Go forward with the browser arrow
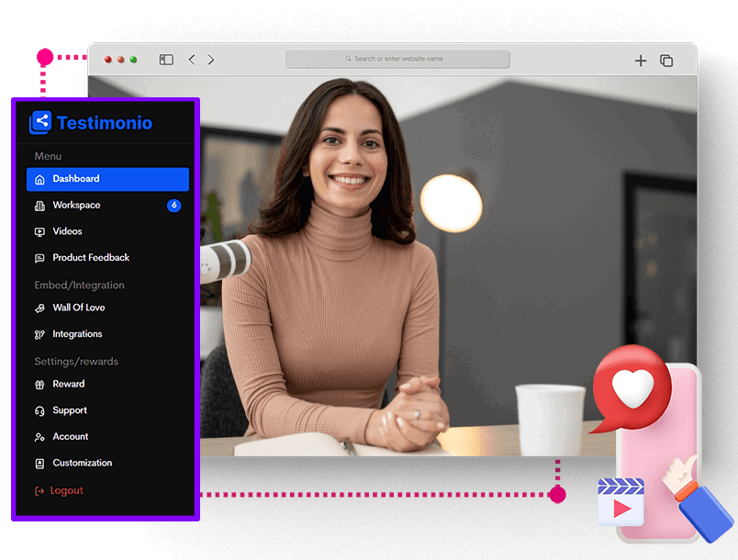Viewport: 738px width, 560px height. coord(211,60)
